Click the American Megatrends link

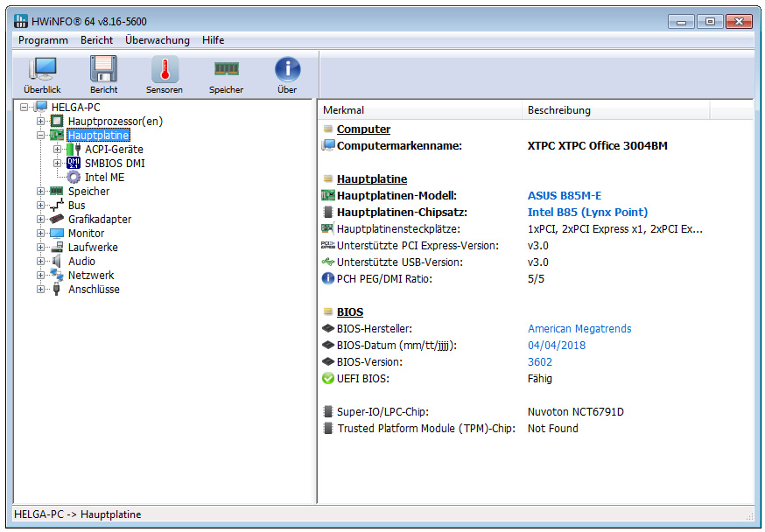(579, 328)
